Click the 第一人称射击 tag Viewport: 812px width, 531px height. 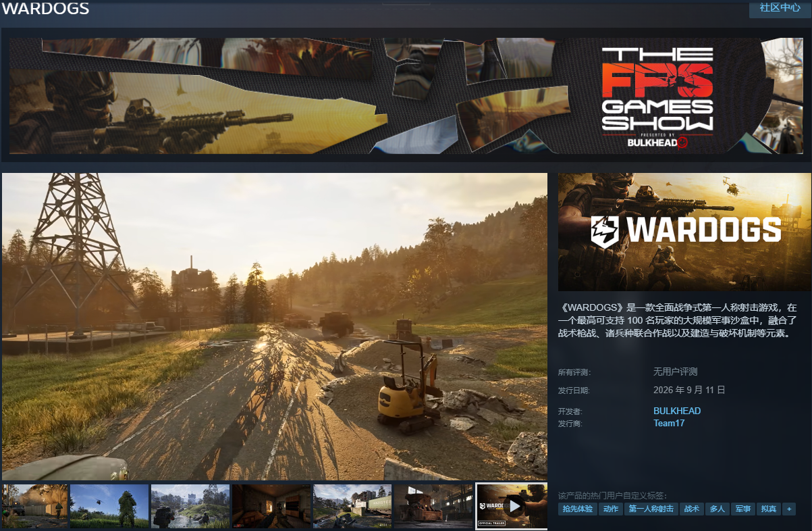point(651,509)
